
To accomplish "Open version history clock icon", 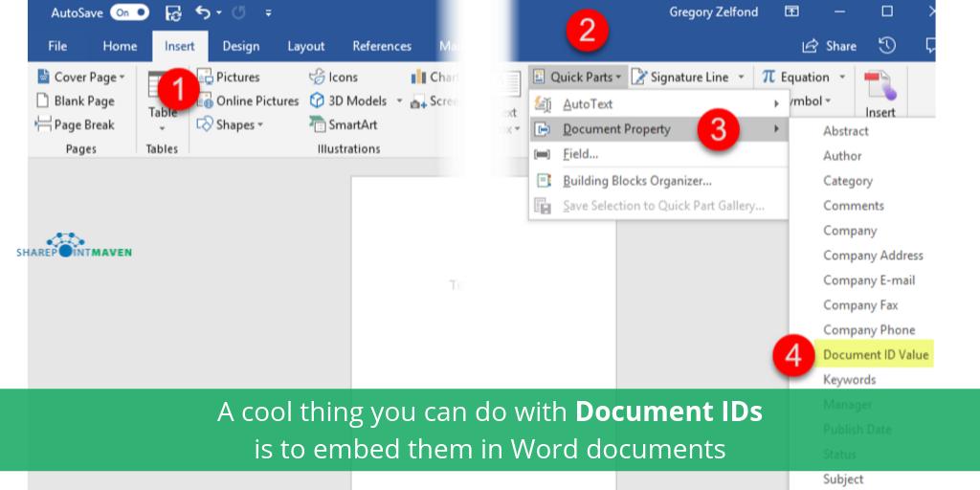I will (x=887, y=46).
